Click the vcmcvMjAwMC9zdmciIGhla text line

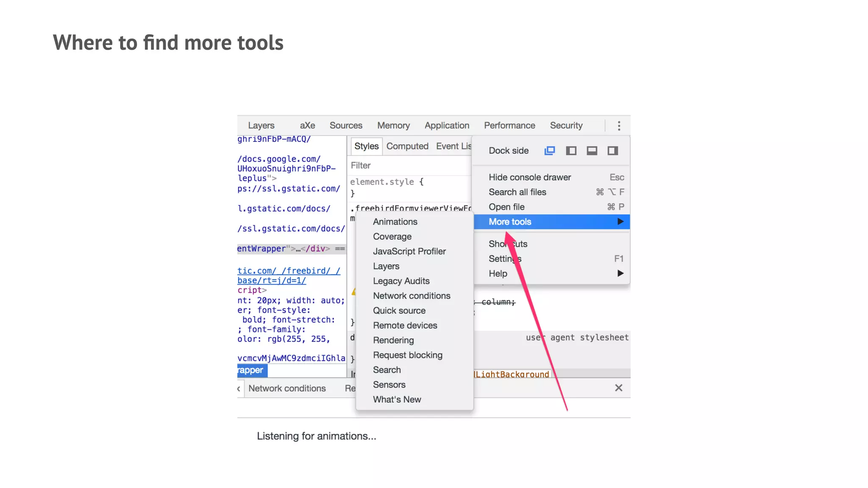point(291,358)
